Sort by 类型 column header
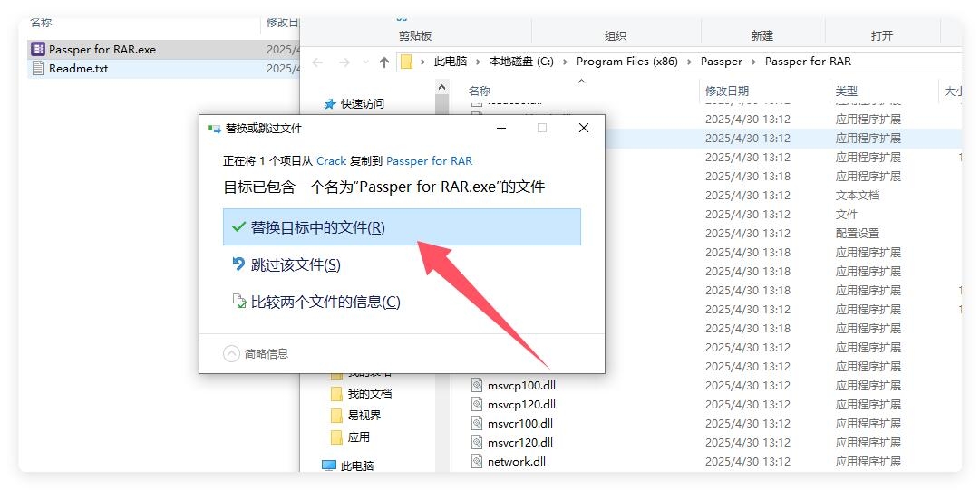 846,91
